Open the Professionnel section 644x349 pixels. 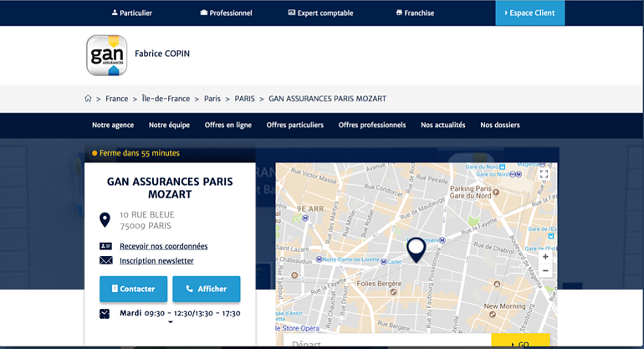click(227, 13)
